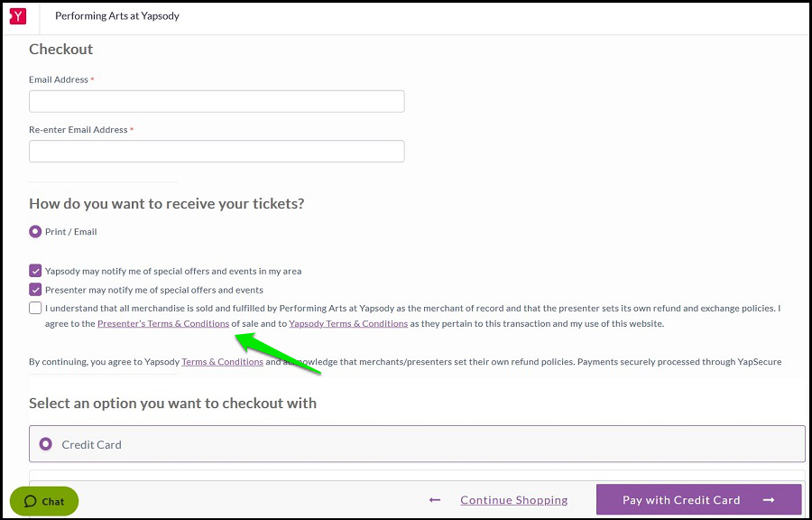Screen dimensions: 812x520
Task: Focus the Re-enter Email Address field
Action: pos(217,151)
